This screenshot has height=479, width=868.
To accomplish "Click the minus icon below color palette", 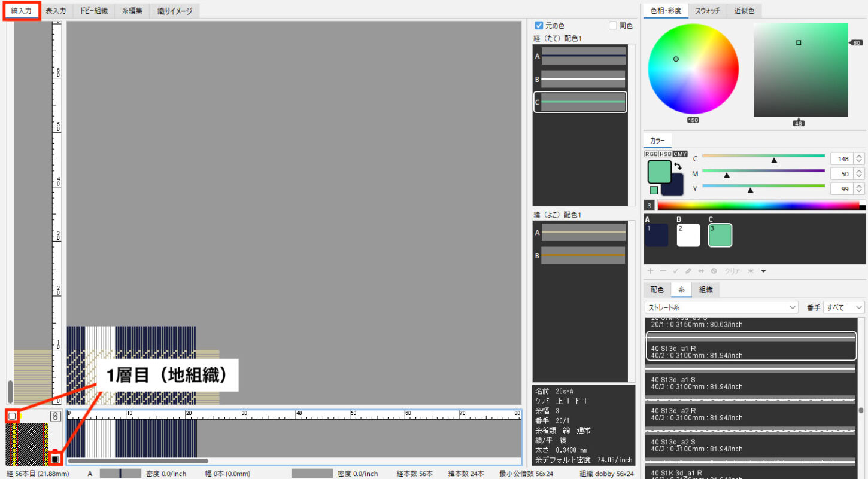I will tap(663, 271).
